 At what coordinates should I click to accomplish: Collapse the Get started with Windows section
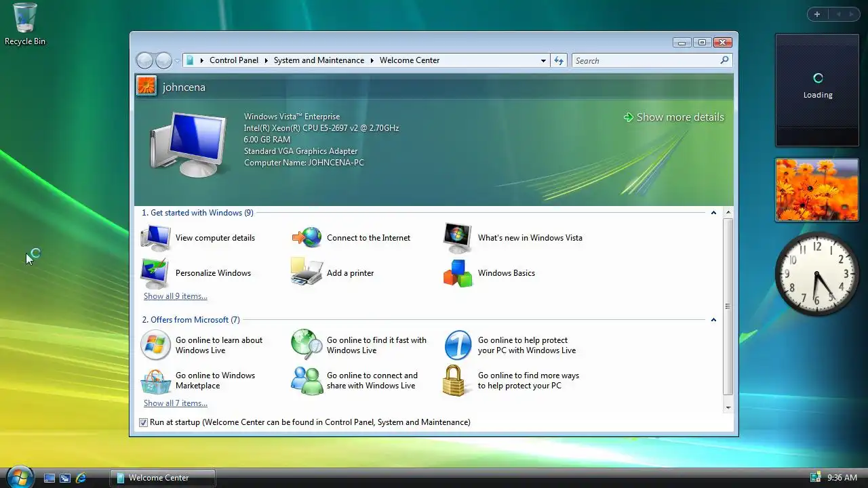713,213
